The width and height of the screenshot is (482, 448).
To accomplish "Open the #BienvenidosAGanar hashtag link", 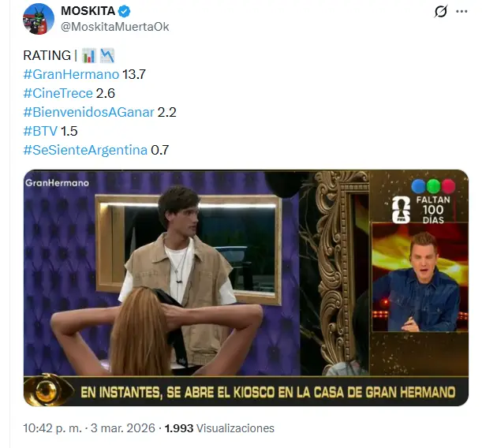I will coord(88,113).
